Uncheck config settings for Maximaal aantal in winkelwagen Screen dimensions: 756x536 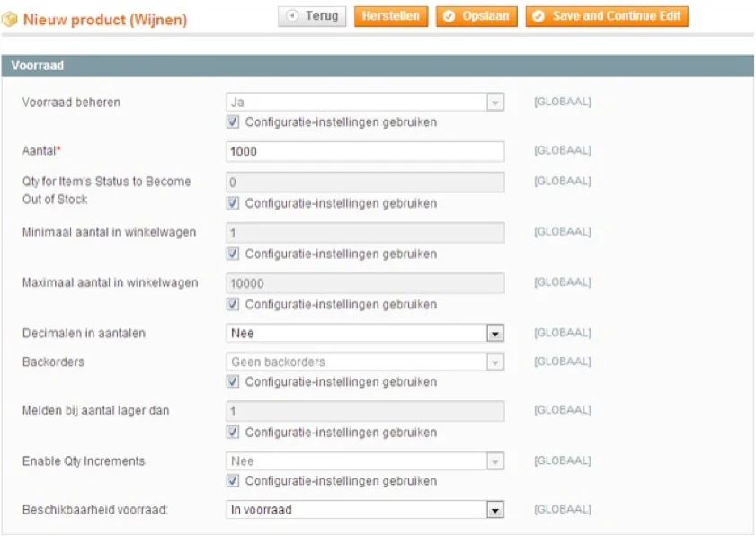(x=233, y=304)
